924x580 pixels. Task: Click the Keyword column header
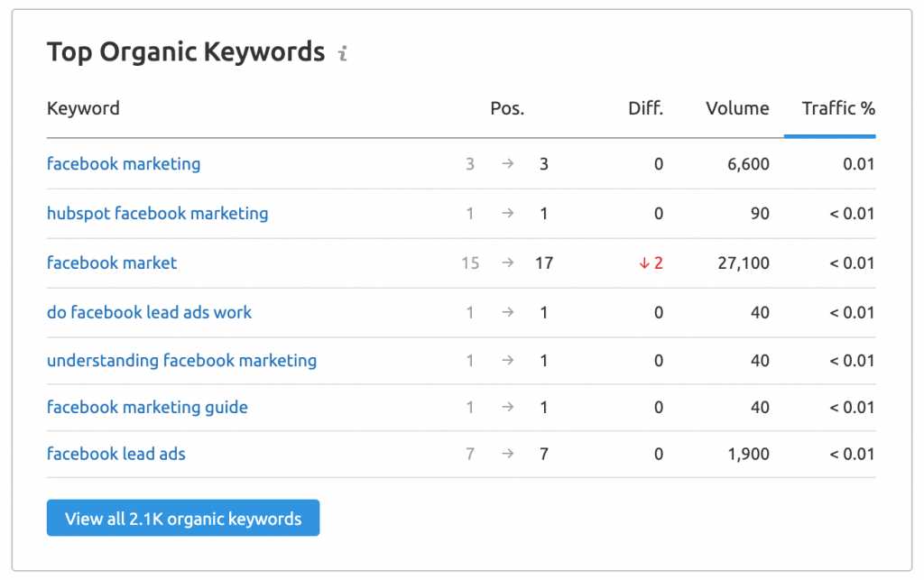[83, 108]
